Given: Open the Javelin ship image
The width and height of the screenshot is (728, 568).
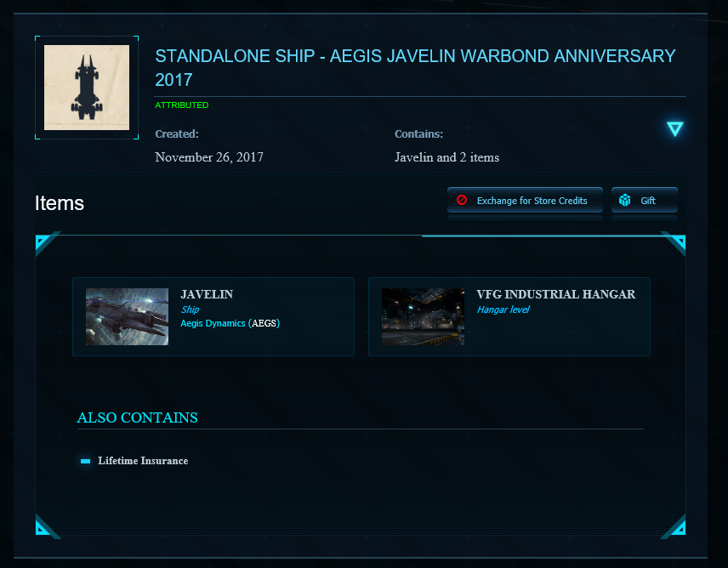Looking at the screenshot, I should [x=128, y=316].
